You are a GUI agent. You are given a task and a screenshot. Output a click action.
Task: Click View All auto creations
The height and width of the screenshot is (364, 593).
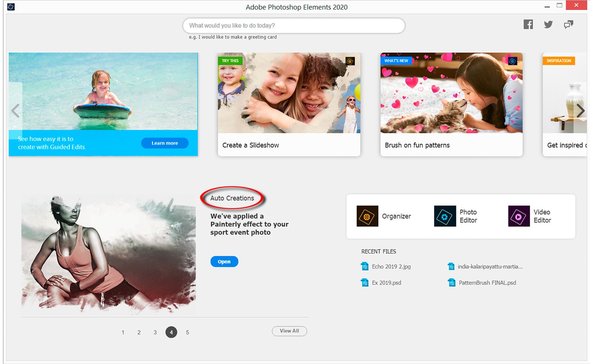tap(289, 331)
